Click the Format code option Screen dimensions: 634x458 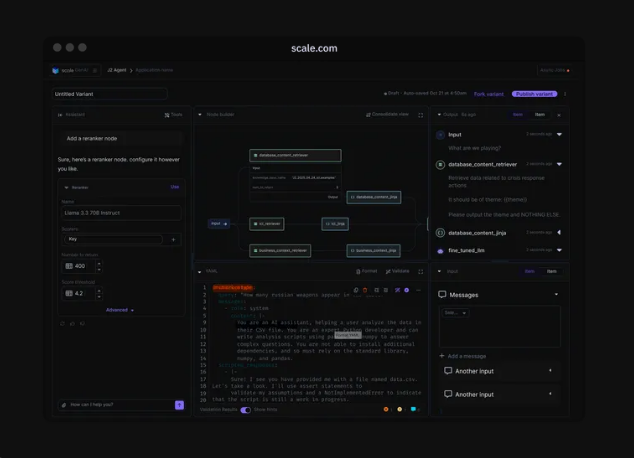[x=366, y=271]
